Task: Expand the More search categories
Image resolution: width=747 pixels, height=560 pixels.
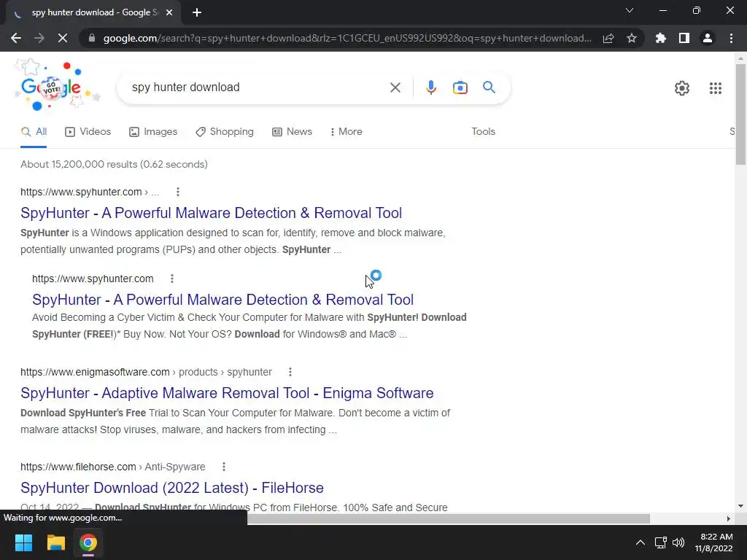Action: point(347,132)
